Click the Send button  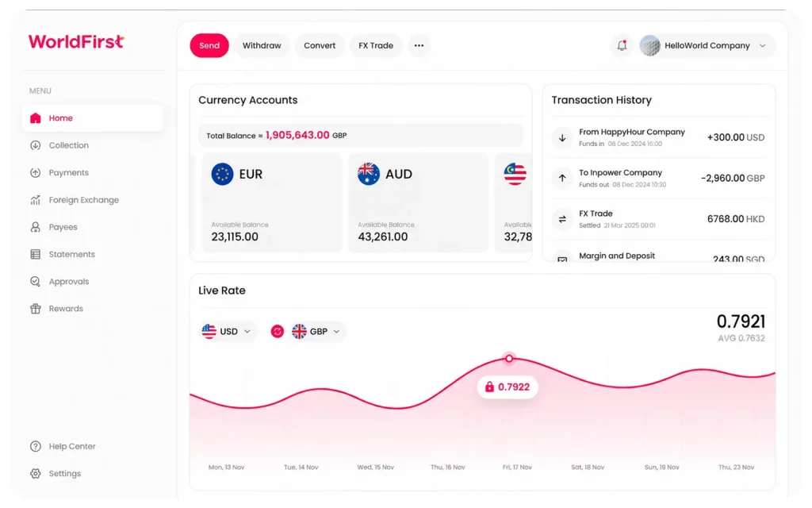(209, 45)
